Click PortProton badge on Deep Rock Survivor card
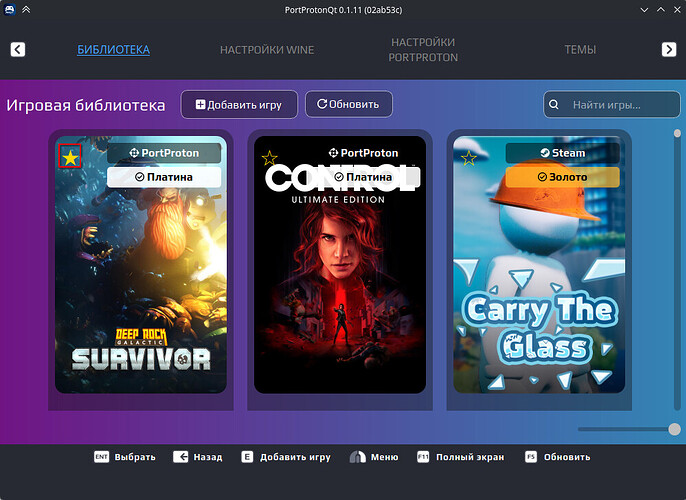 coord(164,153)
